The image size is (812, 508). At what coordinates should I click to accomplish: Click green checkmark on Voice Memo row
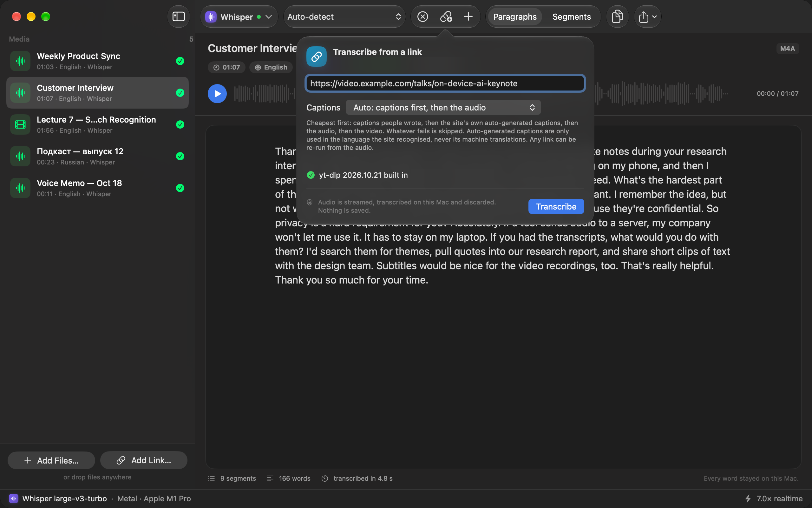[x=180, y=188]
